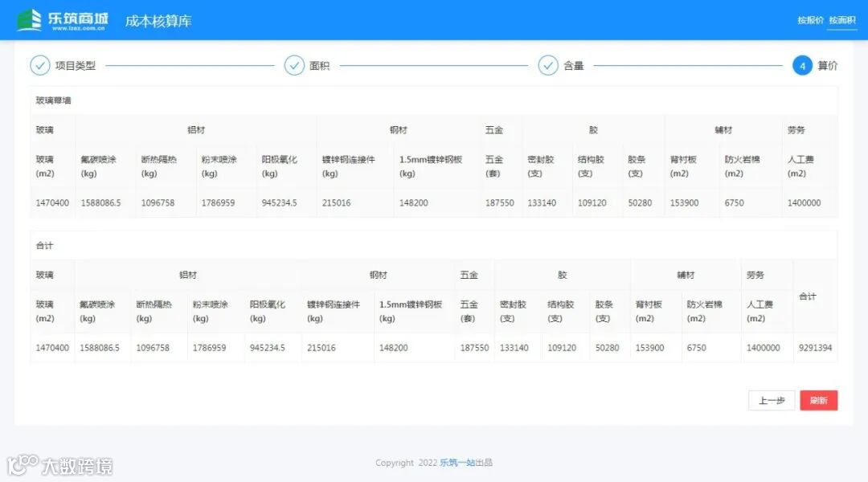Select value 1786959 in the 合计 table
The image size is (868, 482).
(209, 348)
